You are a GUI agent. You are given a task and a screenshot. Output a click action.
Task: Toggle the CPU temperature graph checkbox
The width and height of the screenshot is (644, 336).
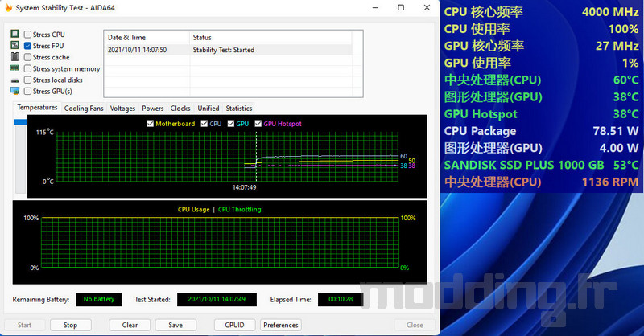pos(204,124)
